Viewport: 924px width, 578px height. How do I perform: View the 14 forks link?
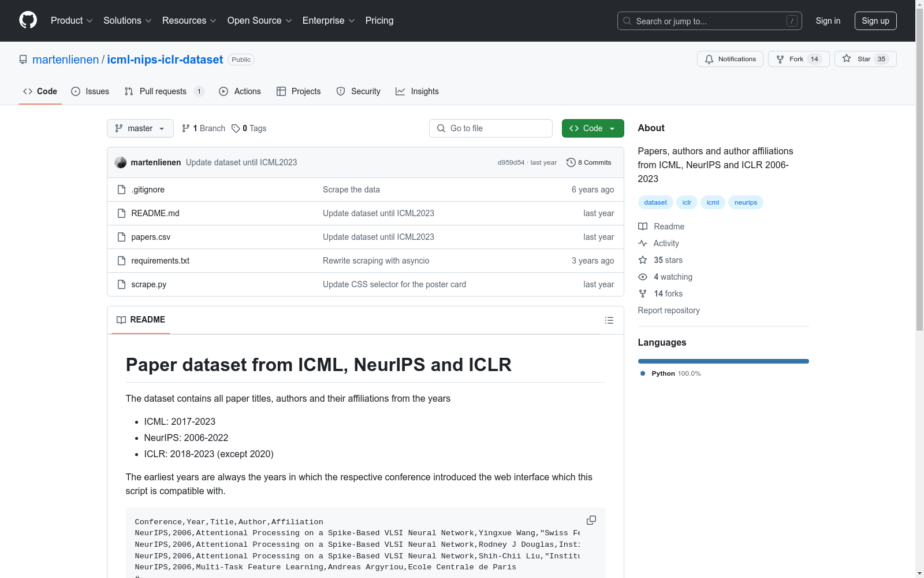(x=661, y=294)
